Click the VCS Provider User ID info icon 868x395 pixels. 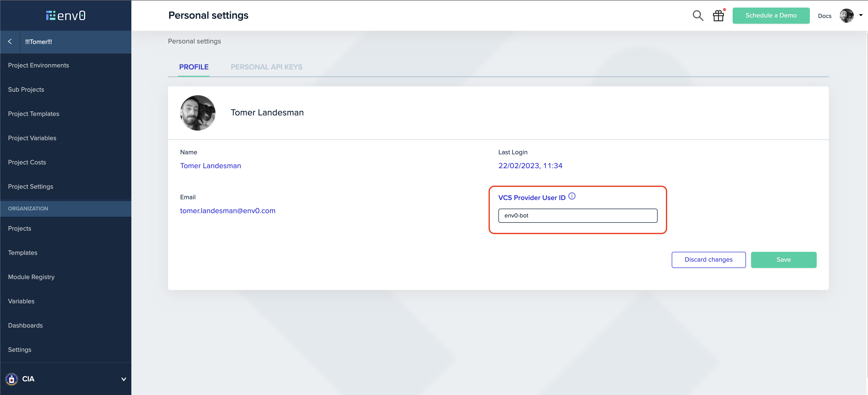(572, 196)
